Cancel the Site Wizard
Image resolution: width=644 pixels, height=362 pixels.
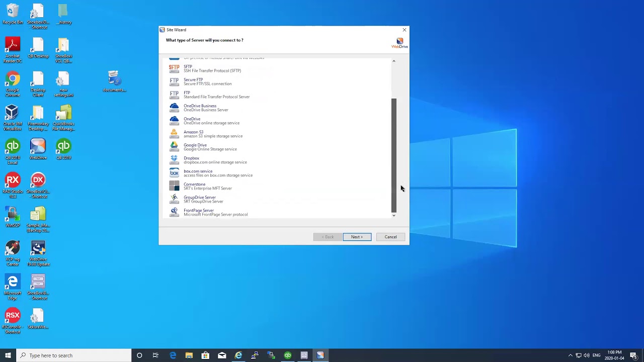coord(390,237)
